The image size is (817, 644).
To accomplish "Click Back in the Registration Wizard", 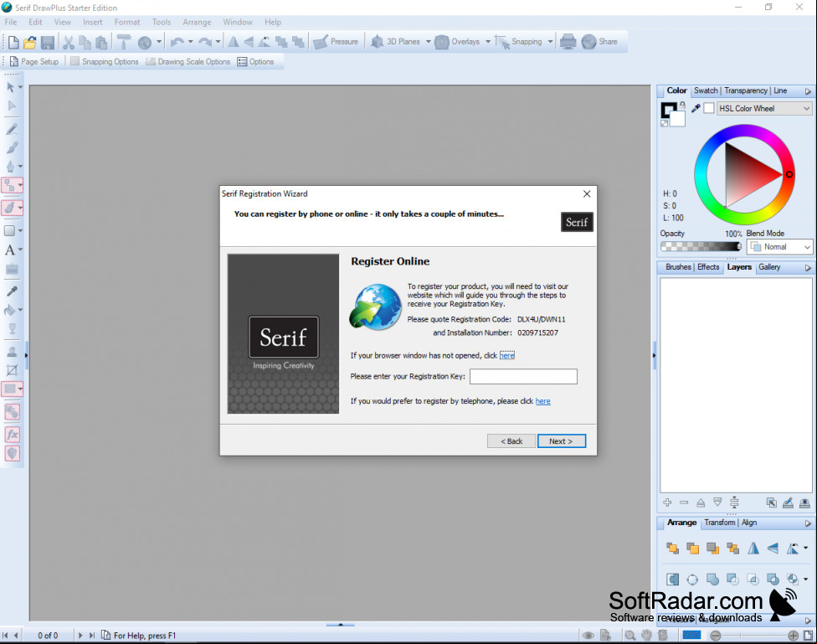I will tap(511, 441).
